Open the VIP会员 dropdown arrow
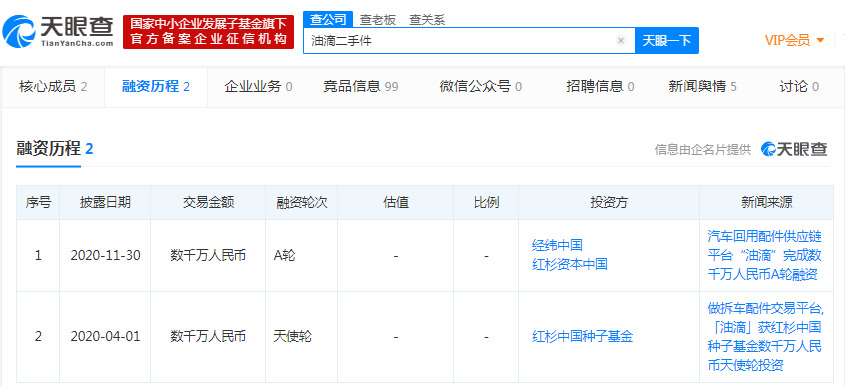This screenshot has height=387, width=845. point(820,40)
